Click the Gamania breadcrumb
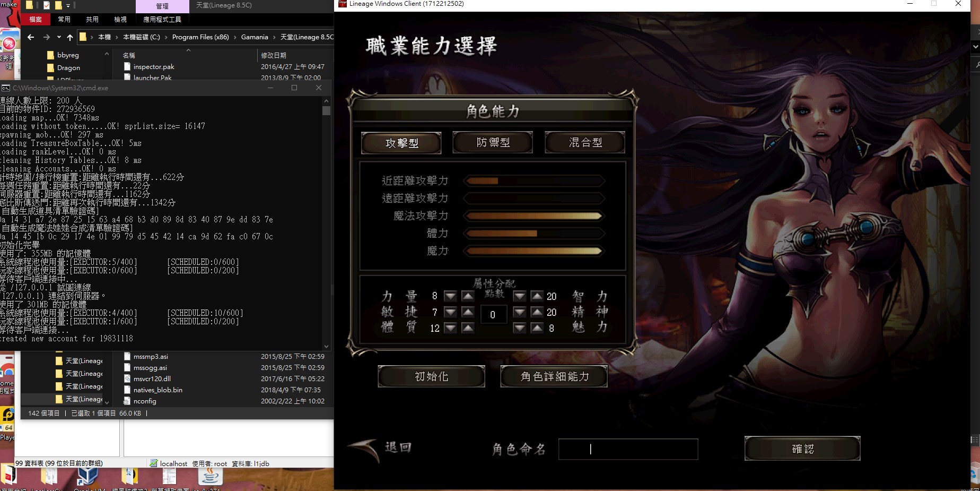980x491 pixels. click(255, 37)
